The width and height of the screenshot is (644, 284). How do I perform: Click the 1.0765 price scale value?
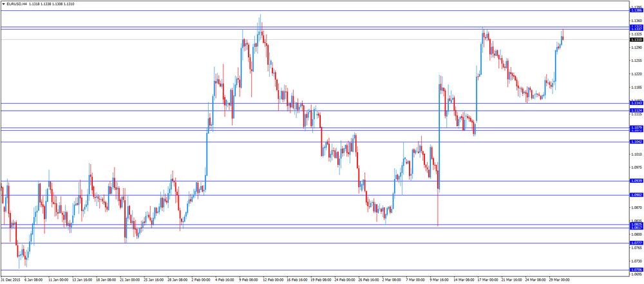coord(636,248)
